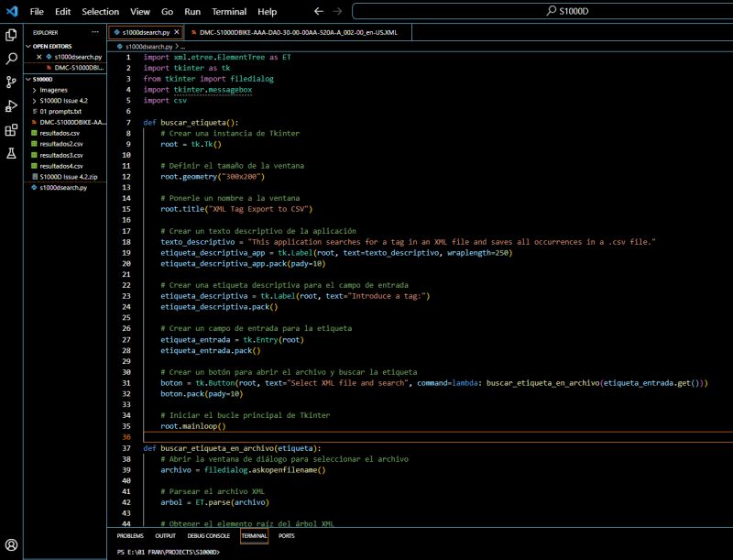Switch to the DEBUG CONSOLE panel tab
The height and width of the screenshot is (560, 733).
tap(208, 535)
